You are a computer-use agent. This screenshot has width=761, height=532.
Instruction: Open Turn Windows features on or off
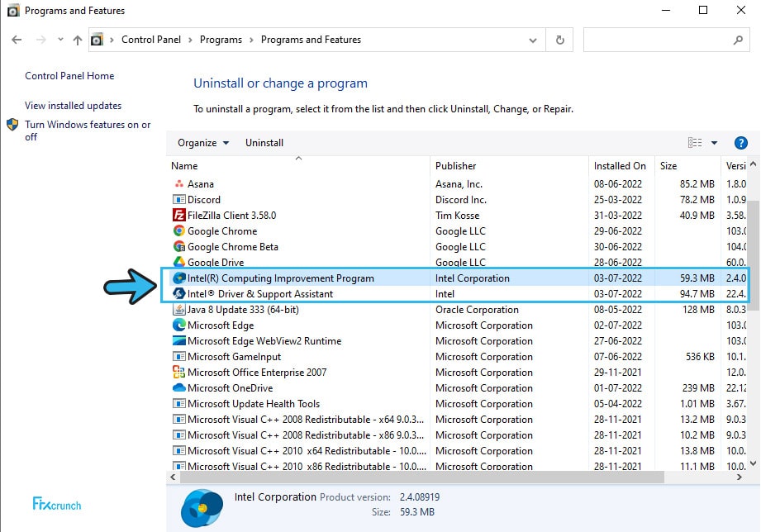(x=88, y=131)
